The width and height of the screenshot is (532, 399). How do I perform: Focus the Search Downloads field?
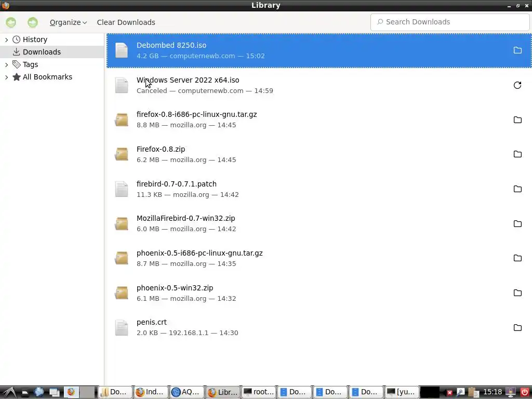[450, 22]
